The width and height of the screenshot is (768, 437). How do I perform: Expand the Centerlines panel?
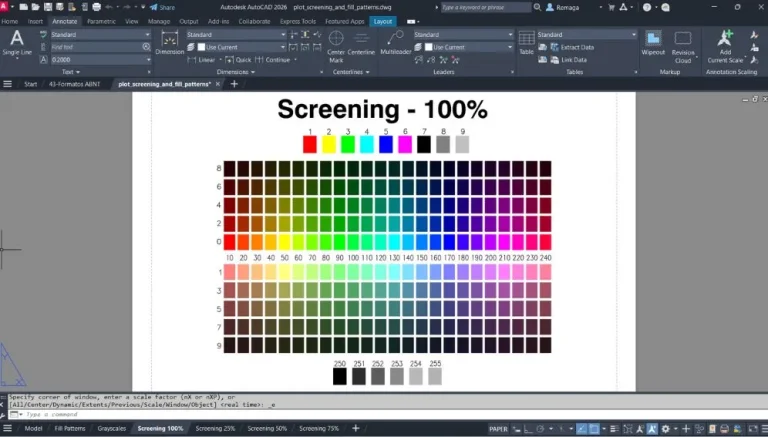(351, 72)
